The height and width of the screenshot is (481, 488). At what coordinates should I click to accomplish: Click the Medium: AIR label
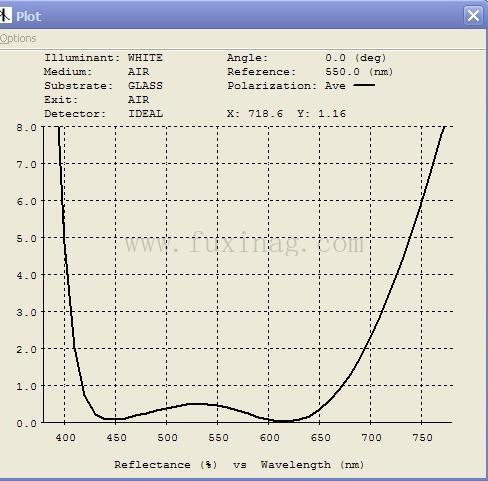(96, 72)
